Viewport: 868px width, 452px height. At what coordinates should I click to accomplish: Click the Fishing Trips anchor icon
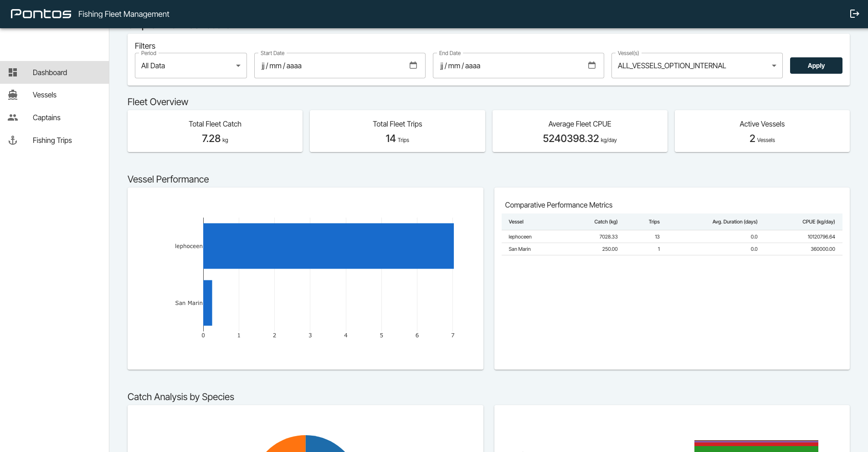pyautogui.click(x=13, y=140)
